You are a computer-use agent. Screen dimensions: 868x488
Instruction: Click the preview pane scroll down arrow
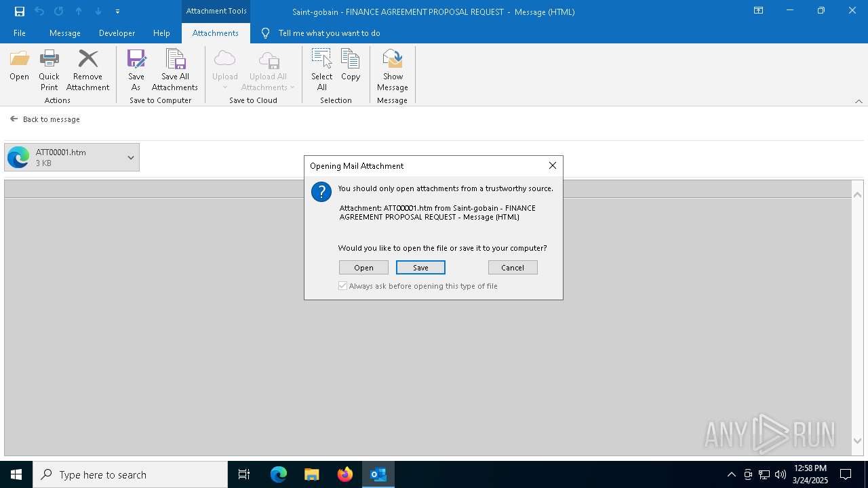(858, 441)
